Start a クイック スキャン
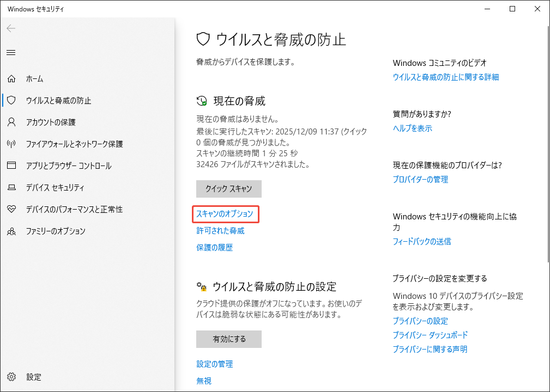 pos(228,189)
